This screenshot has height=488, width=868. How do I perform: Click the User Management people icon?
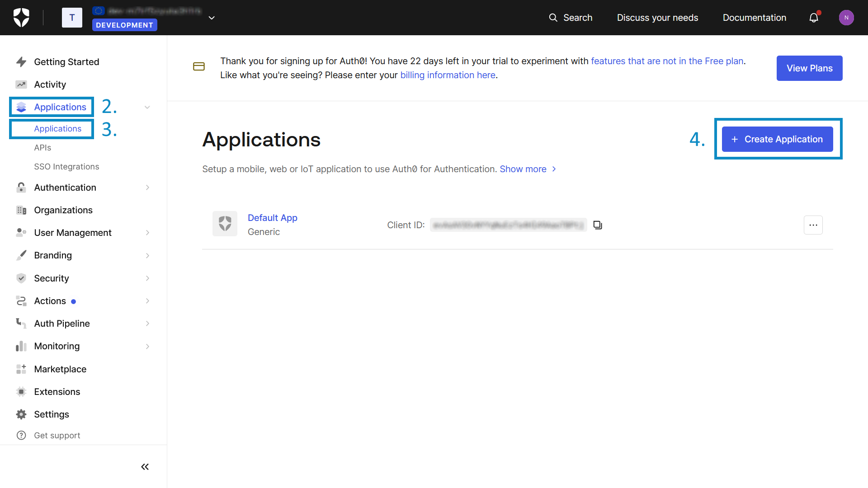[21, 233]
